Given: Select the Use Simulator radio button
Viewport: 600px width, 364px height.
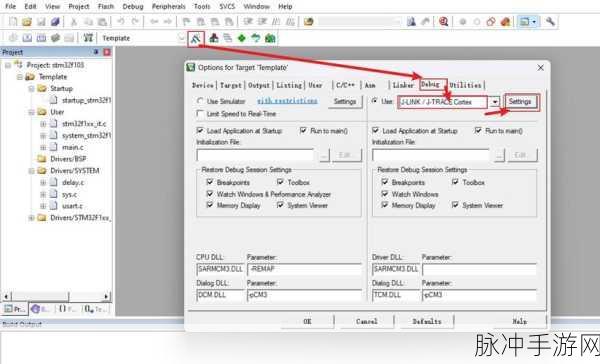Looking at the screenshot, I should tap(200, 101).
